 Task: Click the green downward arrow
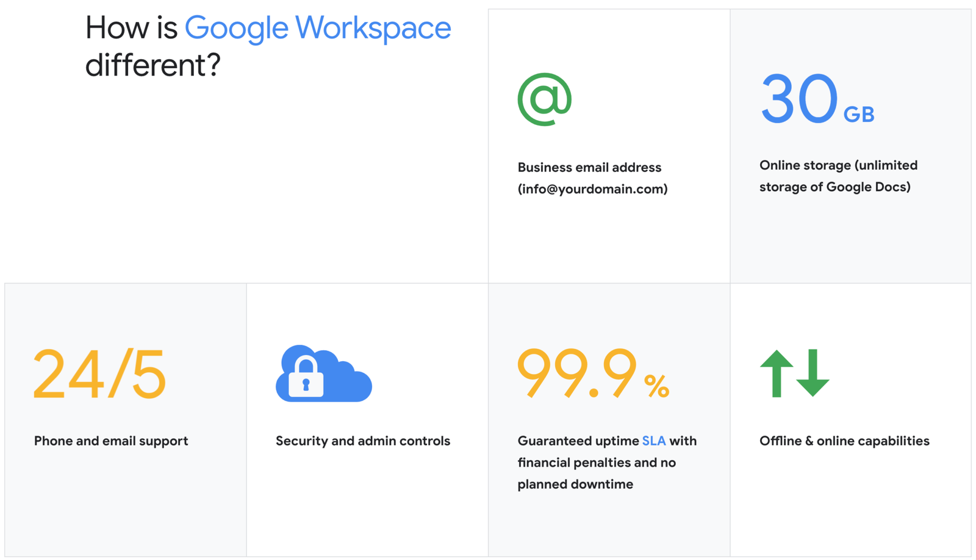813,373
